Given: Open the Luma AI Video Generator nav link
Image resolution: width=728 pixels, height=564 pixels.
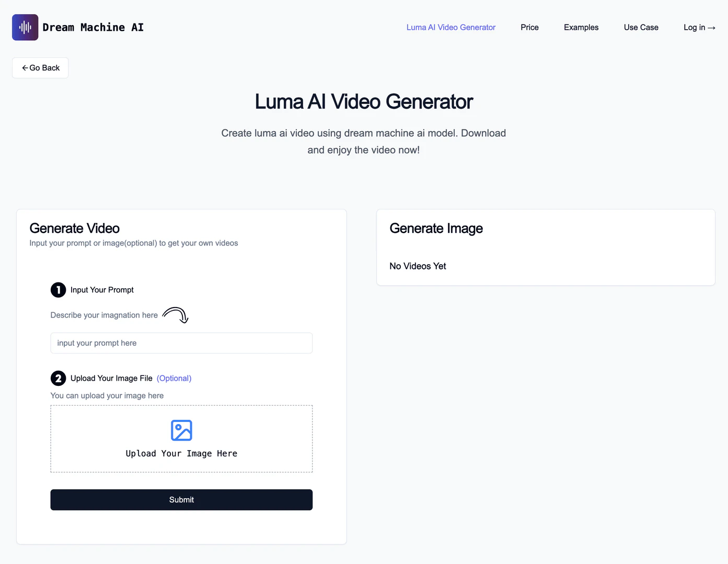Looking at the screenshot, I should [x=450, y=27].
